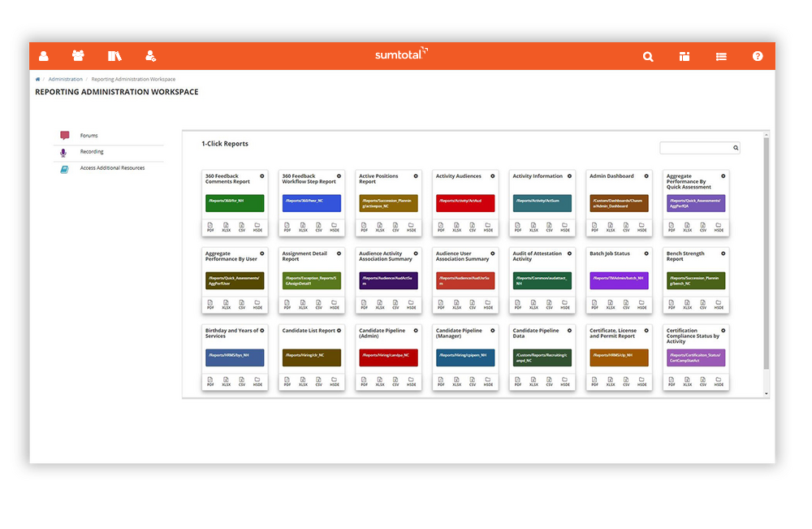Open HSDE folder for Aggregate Performance By Quick Assessment
The height and width of the screenshot is (529, 812).
[719, 227]
